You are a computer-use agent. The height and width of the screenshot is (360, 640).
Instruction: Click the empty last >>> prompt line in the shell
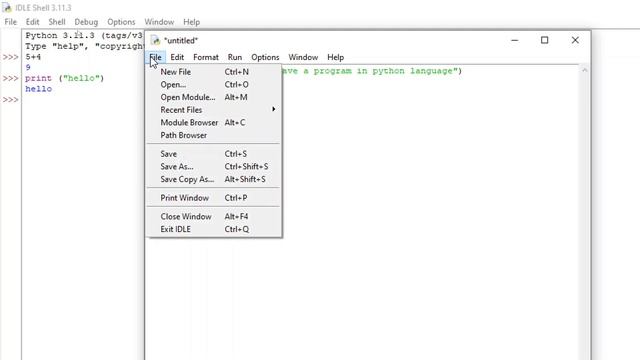coord(11,100)
